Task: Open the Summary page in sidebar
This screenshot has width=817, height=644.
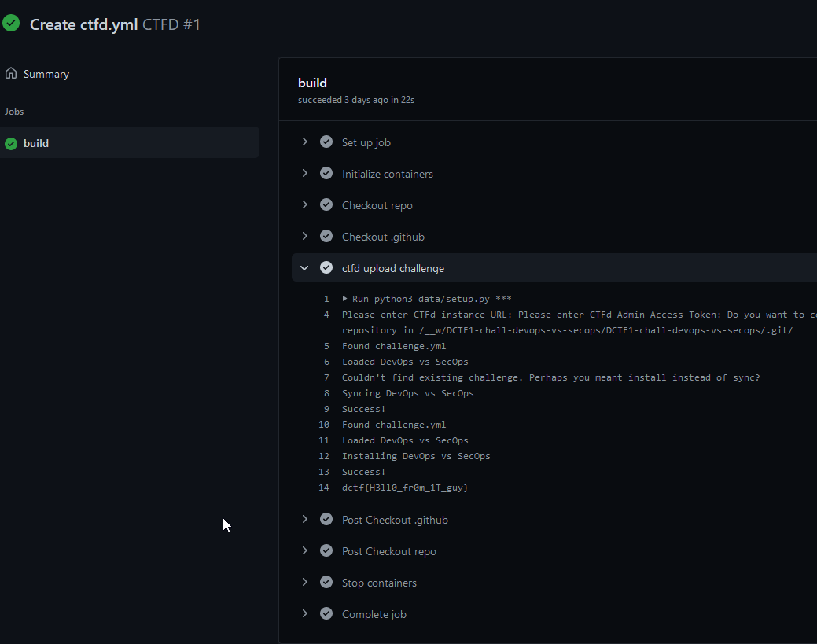Action: 46,74
